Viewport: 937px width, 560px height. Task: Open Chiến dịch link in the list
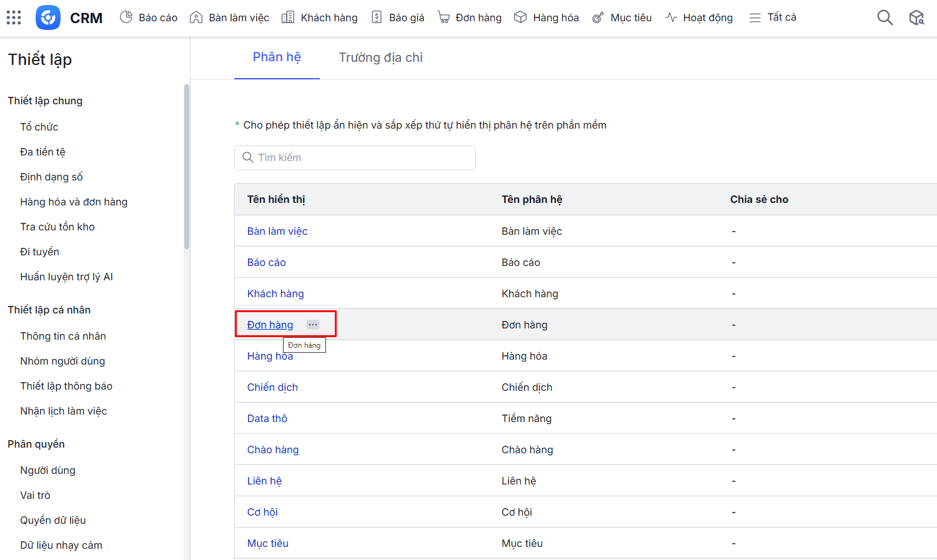272,387
